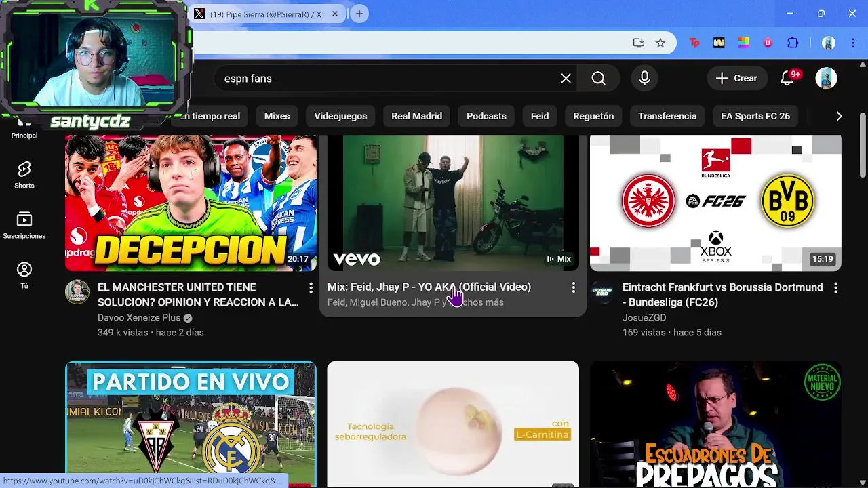Open Escuadrones de Prepagos thumbnail
Viewport: 868px width, 488px height.
715,424
